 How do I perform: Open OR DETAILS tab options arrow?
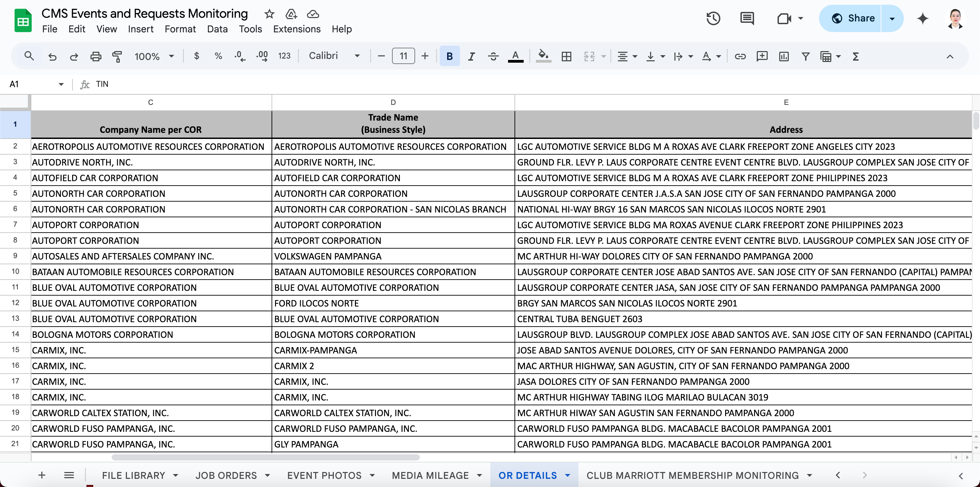coord(568,475)
